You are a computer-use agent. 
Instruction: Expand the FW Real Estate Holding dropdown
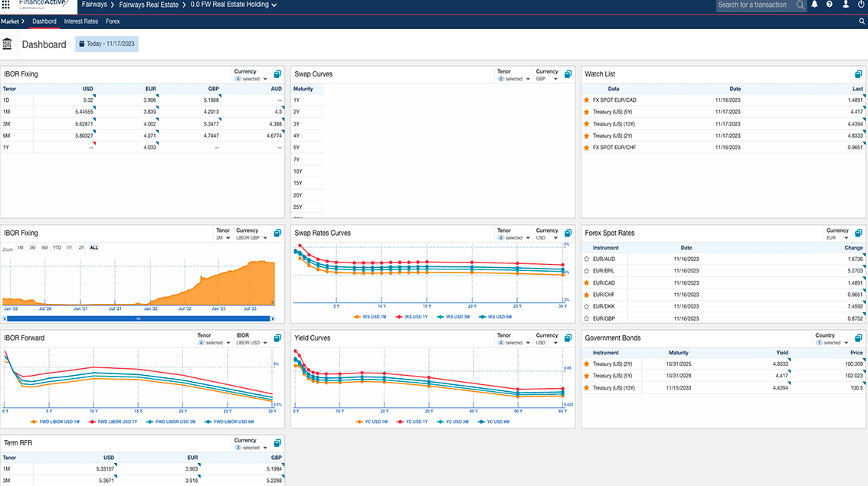click(274, 5)
